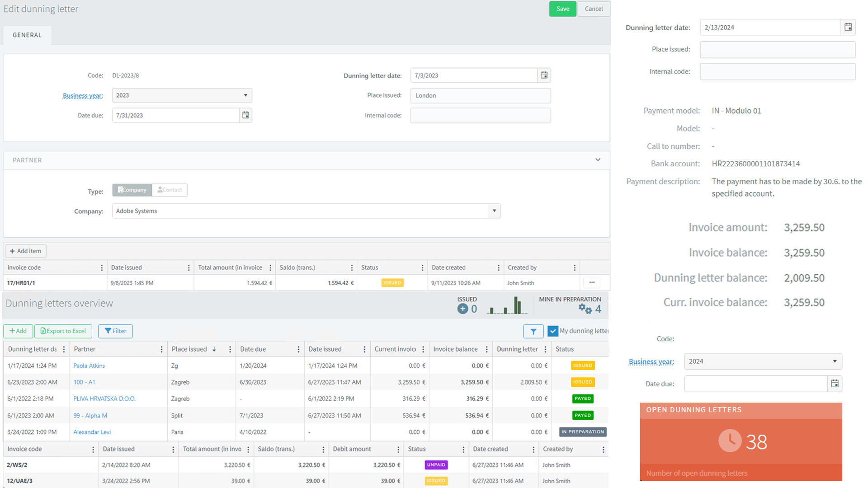Click Payed badge in PLIVA HRVATSKA row
The image size is (868, 488).
coord(583,399)
